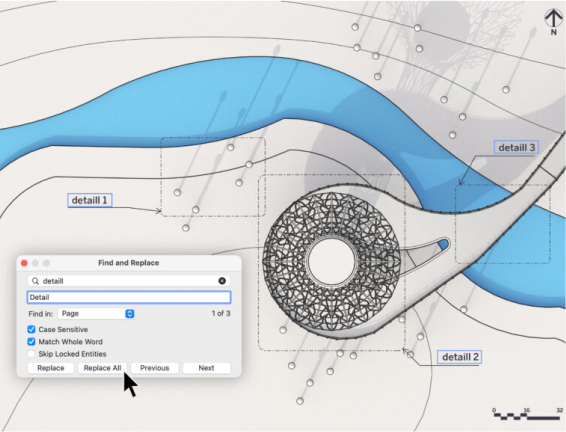Toggle the Case Sensitive checkbox
566x432 pixels.
pos(31,329)
